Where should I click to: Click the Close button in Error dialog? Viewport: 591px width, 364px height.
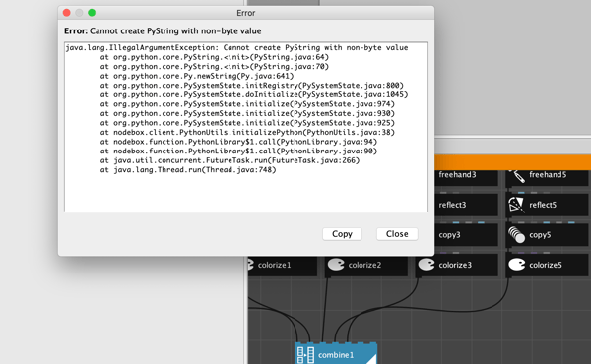(397, 234)
